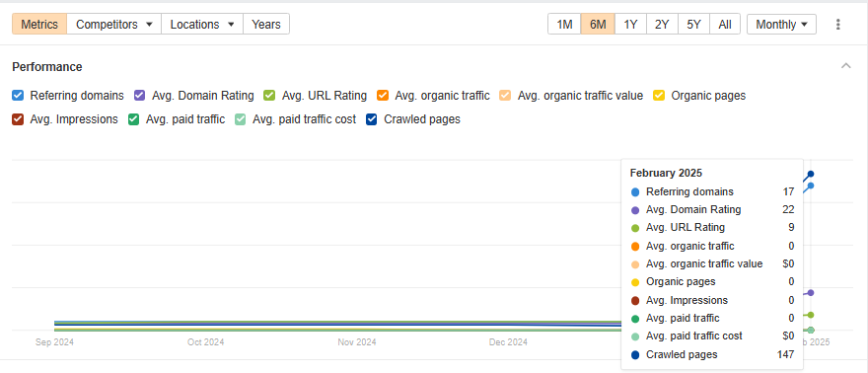Click the Crawled pages February data point

pos(811,174)
